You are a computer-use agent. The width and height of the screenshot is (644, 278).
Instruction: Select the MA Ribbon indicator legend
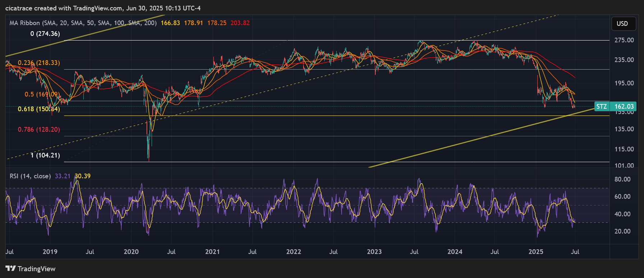83,23
